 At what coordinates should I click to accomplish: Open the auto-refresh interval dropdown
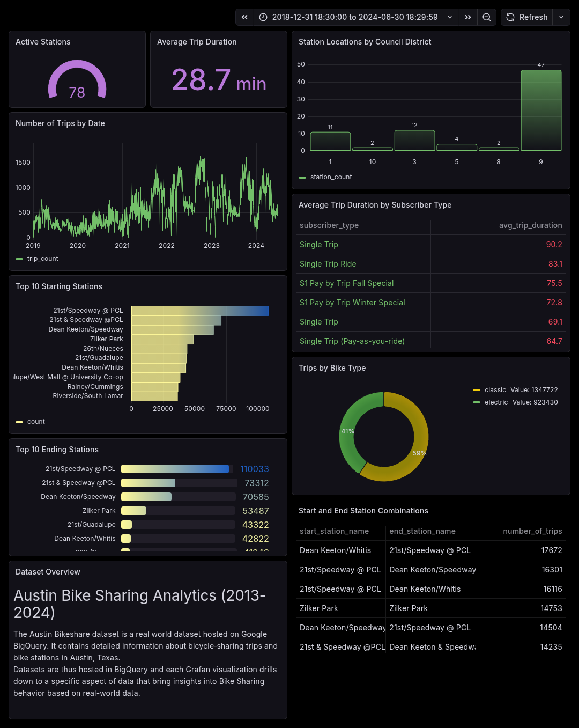[x=561, y=17]
